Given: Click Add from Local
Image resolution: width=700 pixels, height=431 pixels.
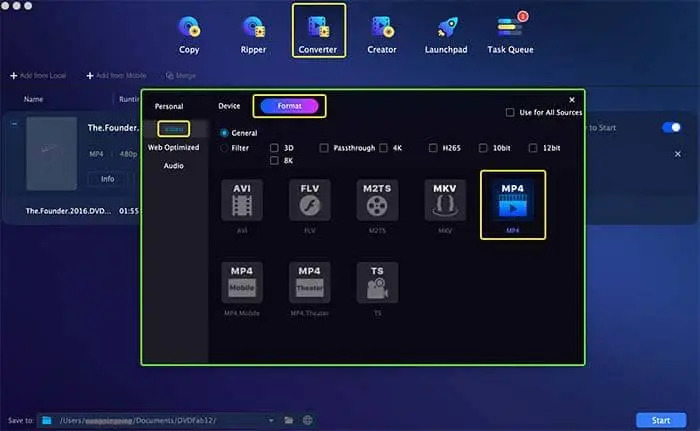Looking at the screenshot, I should click(x=40, y=75).
